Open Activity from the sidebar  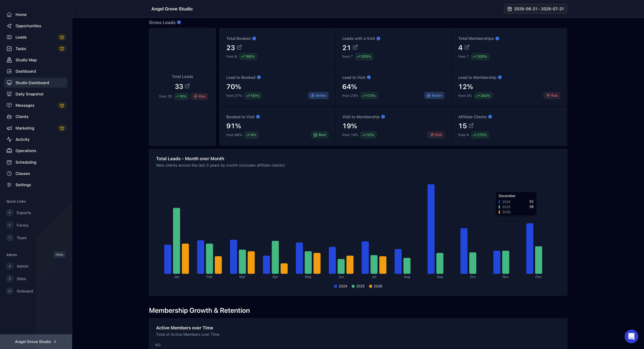[36, 139]
